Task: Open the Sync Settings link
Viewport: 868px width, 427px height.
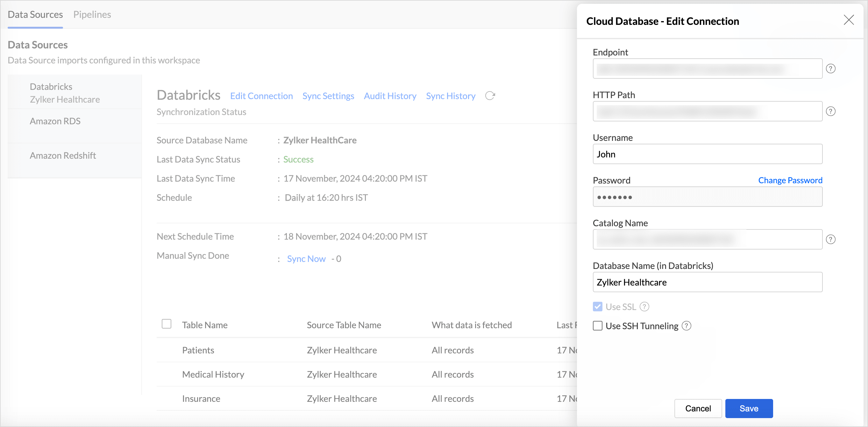Action: click(328, 96)
